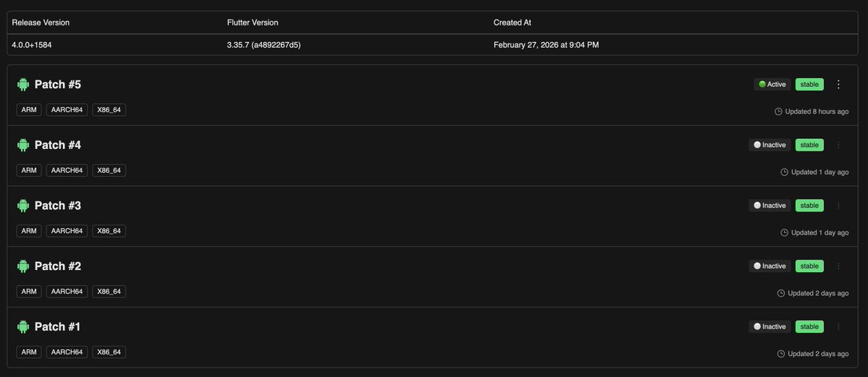Open the three-dot menu for Patch #1
This screenshot has height=377, width=868.
838,326
